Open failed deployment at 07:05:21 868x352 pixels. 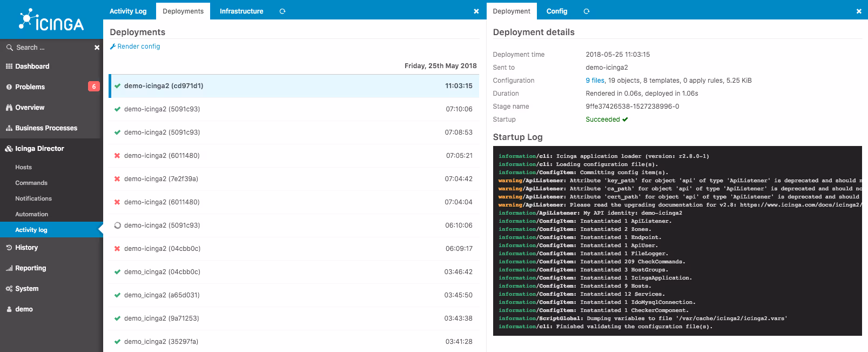point(294,156)
